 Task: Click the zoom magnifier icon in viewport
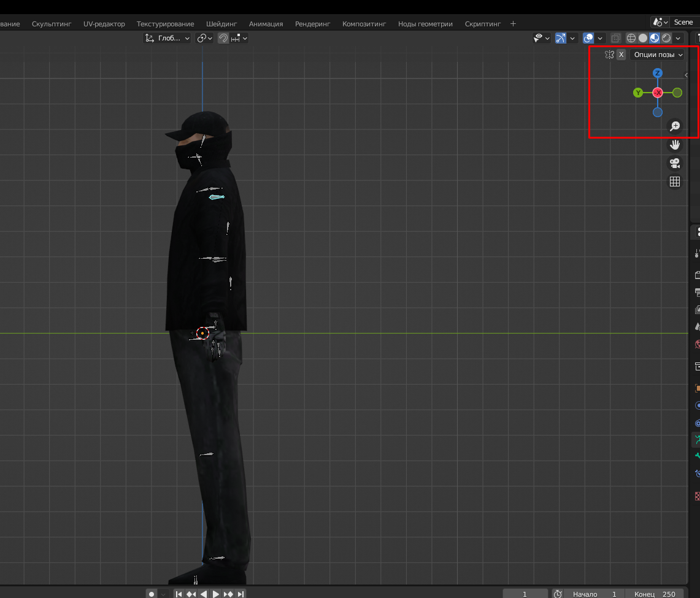point(675,126)
